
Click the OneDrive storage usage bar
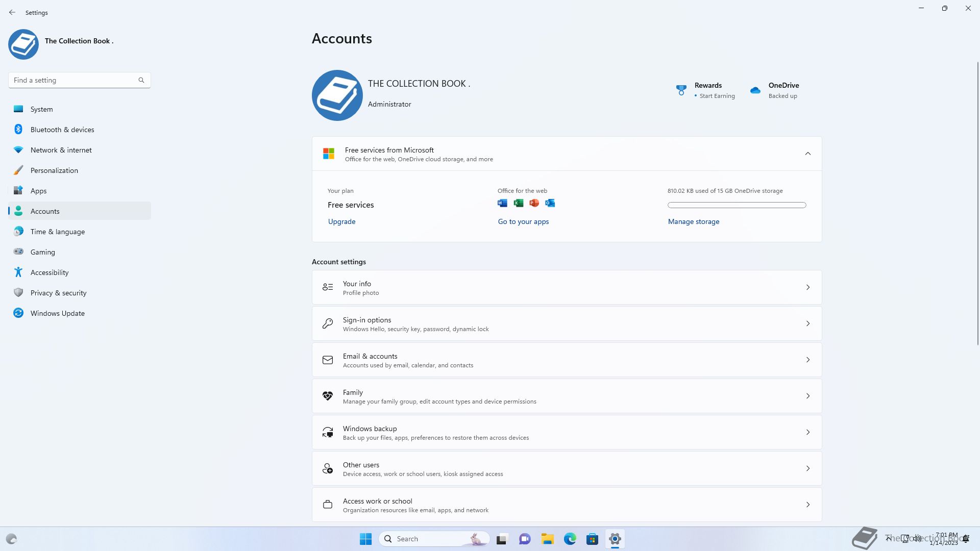pos(737,205)
